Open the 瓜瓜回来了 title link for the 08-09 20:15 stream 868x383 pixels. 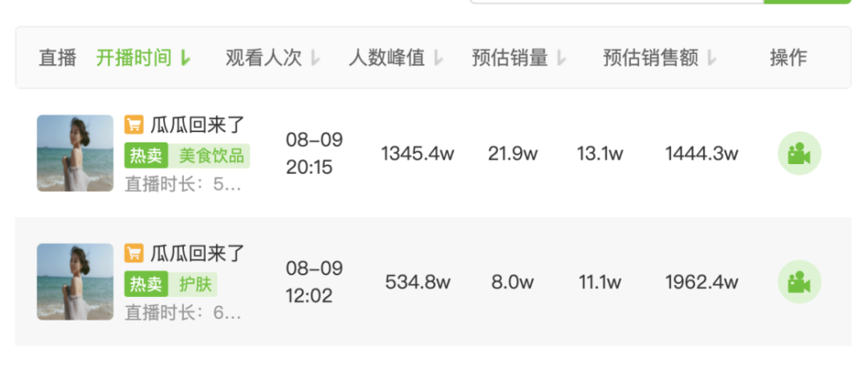click(x=198, y=125)
